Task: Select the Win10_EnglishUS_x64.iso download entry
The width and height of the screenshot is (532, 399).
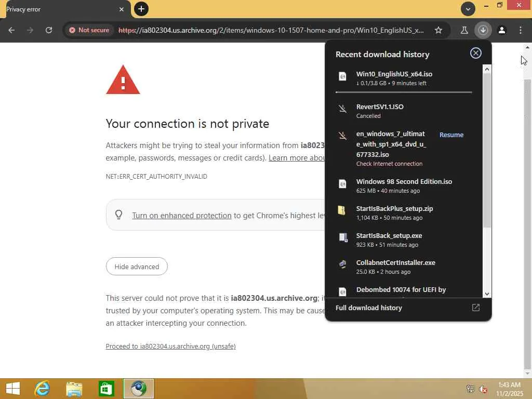Action: coord(404,78)
